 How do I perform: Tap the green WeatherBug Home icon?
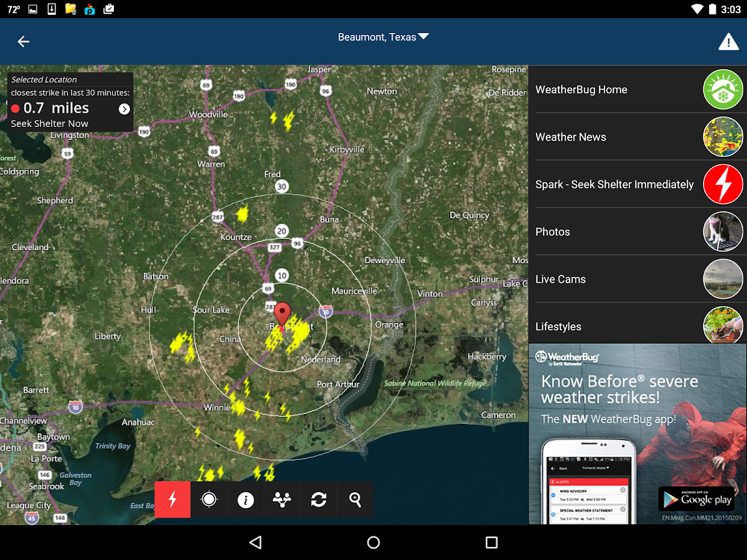(x=723, y=90)
